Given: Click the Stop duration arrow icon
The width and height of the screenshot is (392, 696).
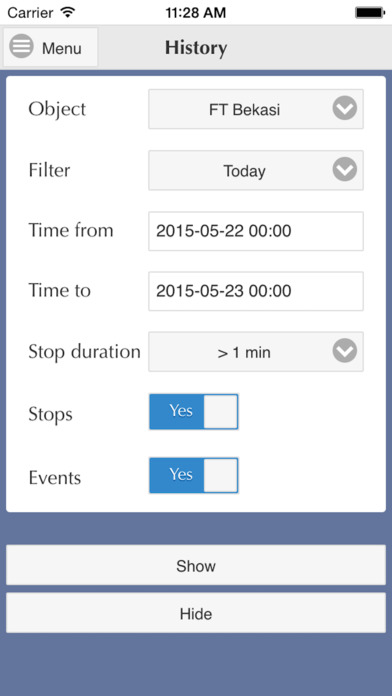Looking at the screenshot, I should (x=345, y=351).
